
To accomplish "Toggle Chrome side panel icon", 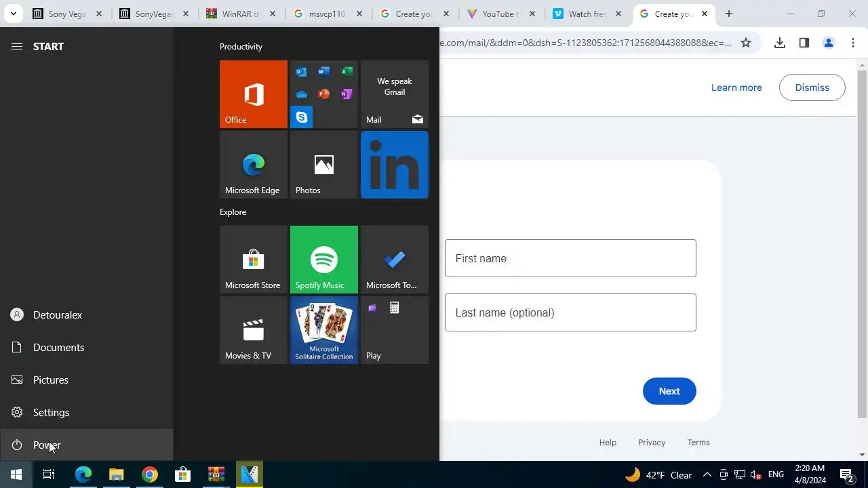I will pos(804,43).
